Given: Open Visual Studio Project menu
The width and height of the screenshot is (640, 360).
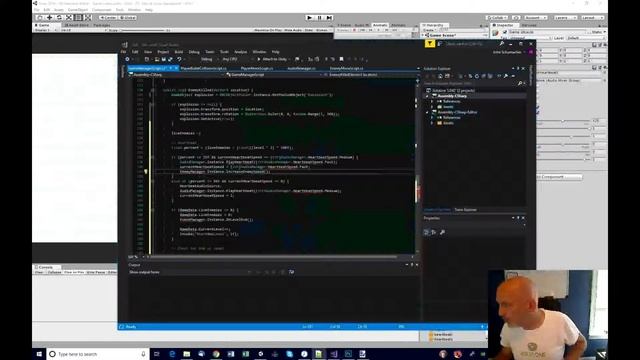Looking at the screenshot, I should click(x=163, y=52).
